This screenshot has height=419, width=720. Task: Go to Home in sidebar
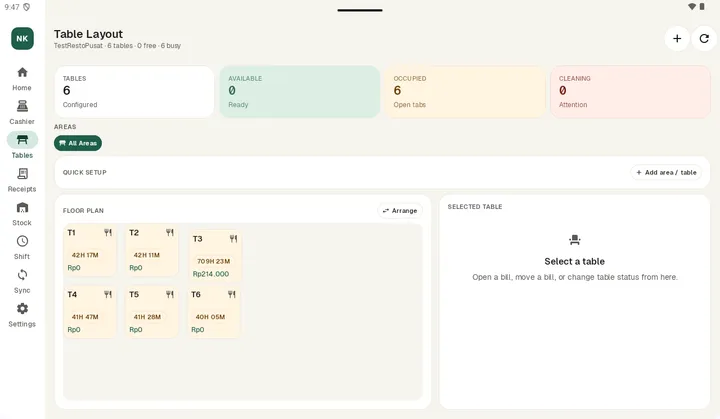point(22,79)
